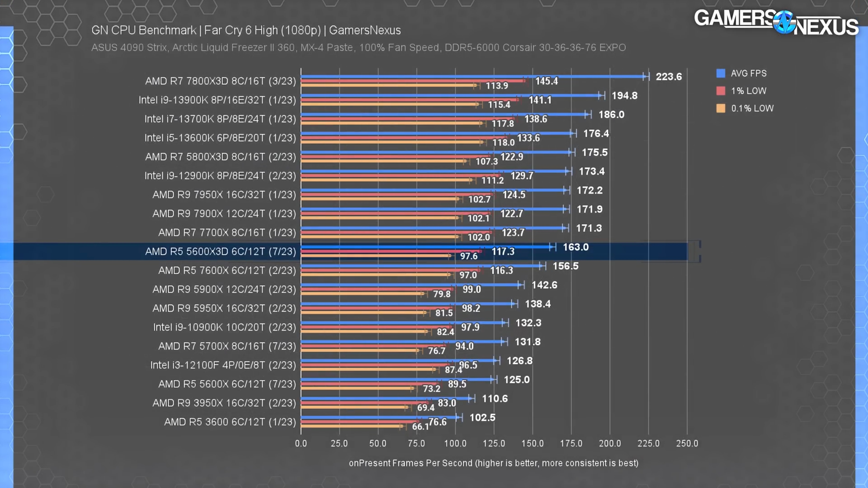Image resolution: width=868 pixels, height=488 pixels.
Task: Click the 0.1% LOW legend label
Action: [752, 108]
